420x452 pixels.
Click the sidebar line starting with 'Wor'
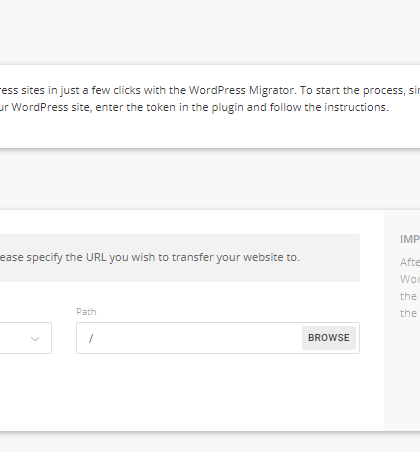(410, 279)
